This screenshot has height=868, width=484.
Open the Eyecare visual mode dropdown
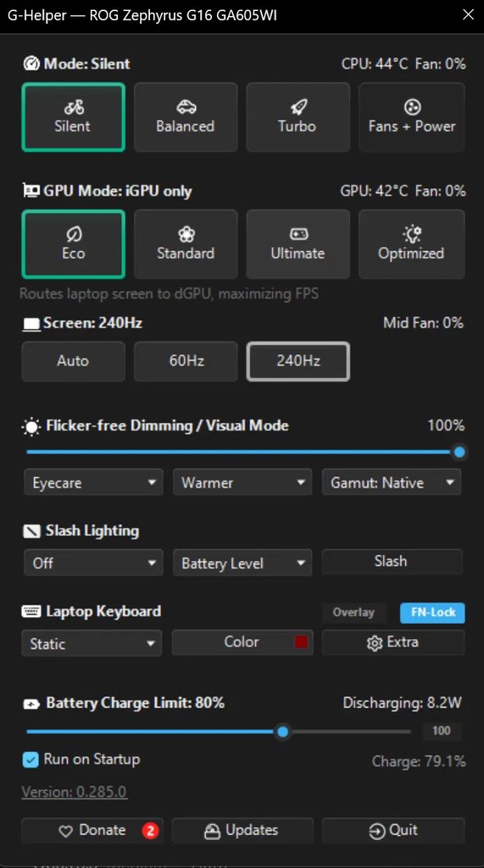pos(93,482)
